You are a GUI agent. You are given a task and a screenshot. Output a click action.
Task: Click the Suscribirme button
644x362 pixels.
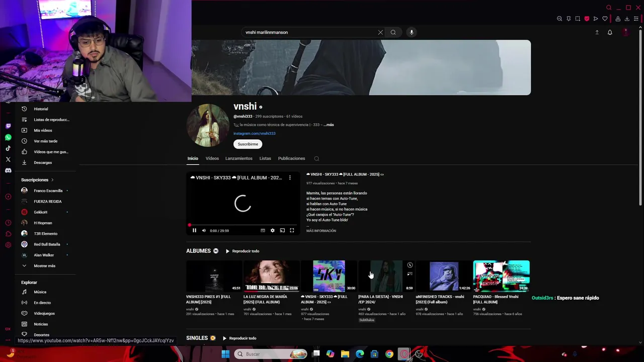(x=248, y=144)
